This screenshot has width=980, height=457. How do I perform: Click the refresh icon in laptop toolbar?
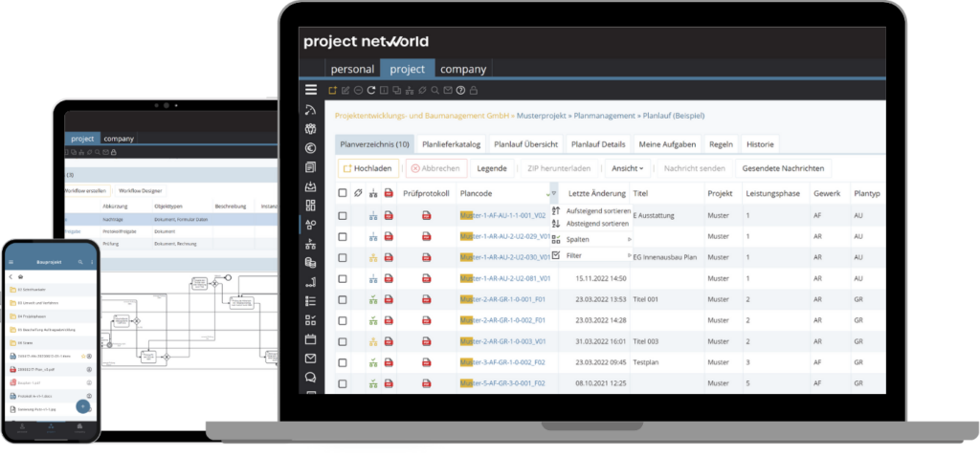370,91
